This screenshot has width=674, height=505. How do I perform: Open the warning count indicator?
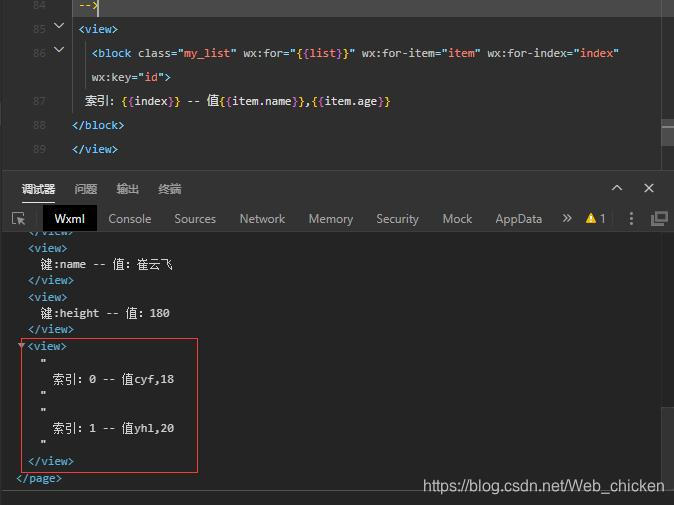point(596,219)
